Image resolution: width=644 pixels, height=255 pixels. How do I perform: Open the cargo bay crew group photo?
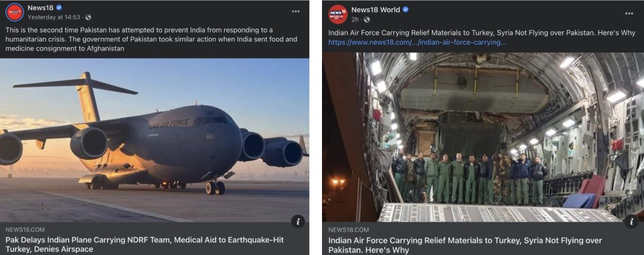click(x=483, y=137)
